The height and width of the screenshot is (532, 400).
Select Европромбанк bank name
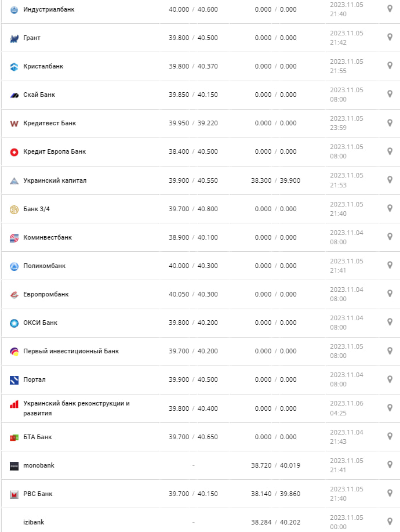click(46, 294)
